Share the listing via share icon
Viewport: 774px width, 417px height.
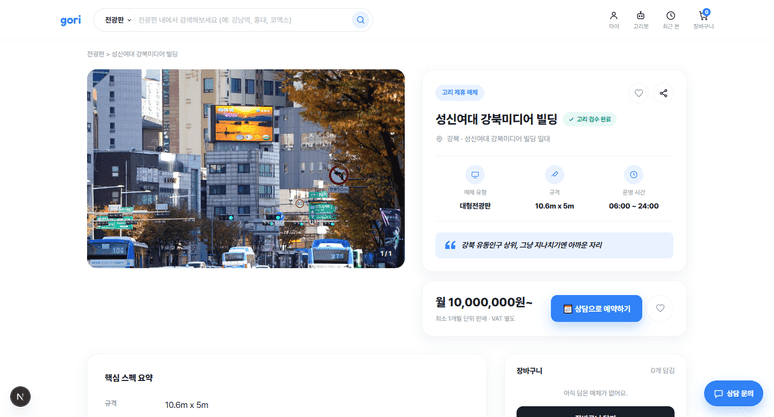coord(663,93)
